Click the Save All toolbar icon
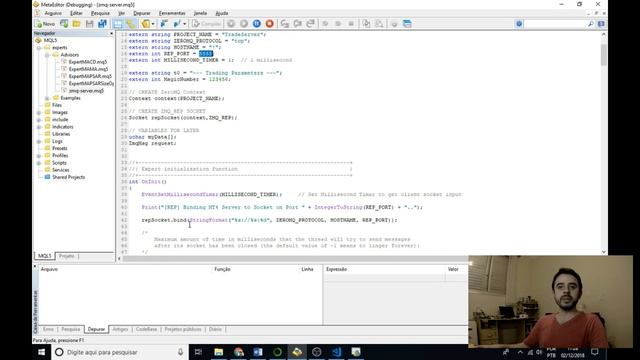This screenshot has height=360, width=640. coord(102,24)
